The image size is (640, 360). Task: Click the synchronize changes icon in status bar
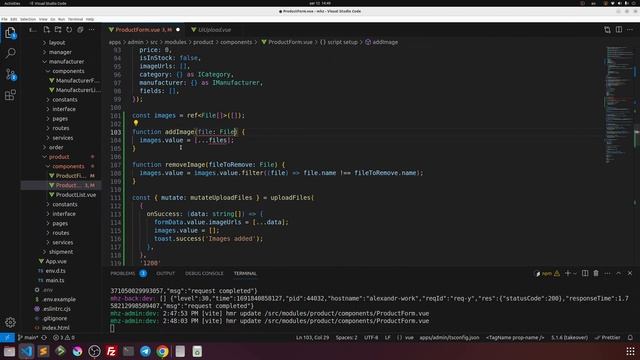pyautogui.click(x=44, y=338)
